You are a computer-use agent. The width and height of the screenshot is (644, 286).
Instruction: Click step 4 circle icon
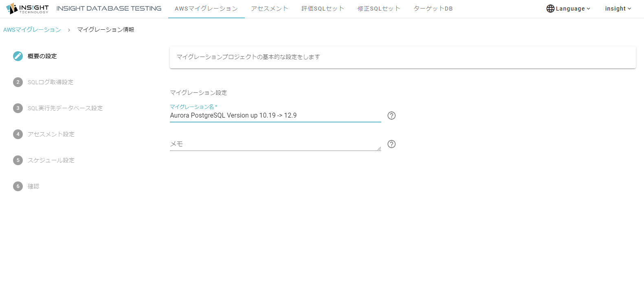click(x=18, y=134)
